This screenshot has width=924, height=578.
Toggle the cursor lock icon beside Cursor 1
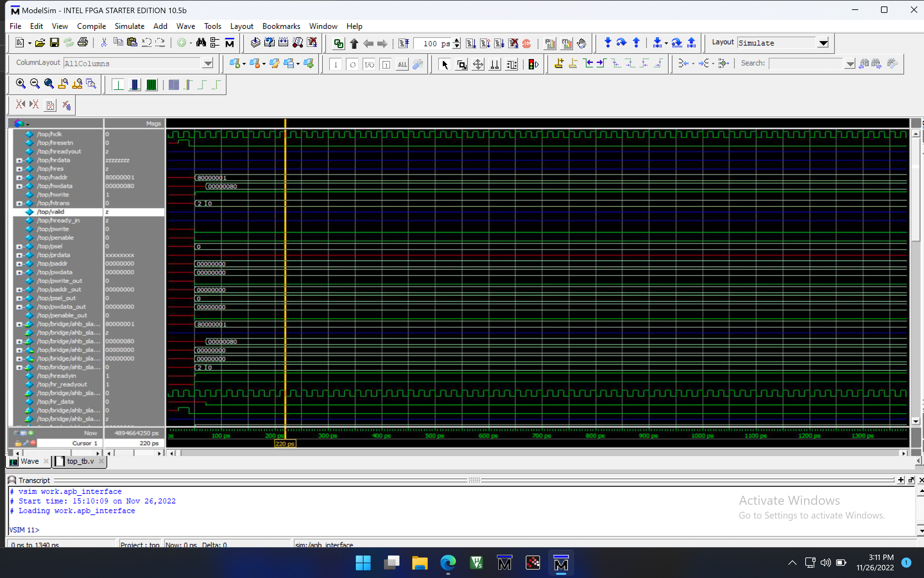pyautogui.click(x=18, y=443)
